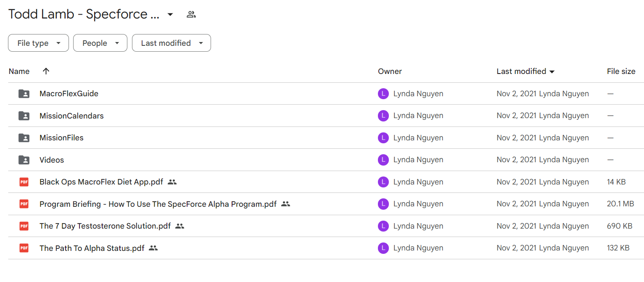Image resolution: width=644 pixels, height=282 pixels.
Task: Click owner avatar in Program Briefing row
Action: click(x=383, y=204)
